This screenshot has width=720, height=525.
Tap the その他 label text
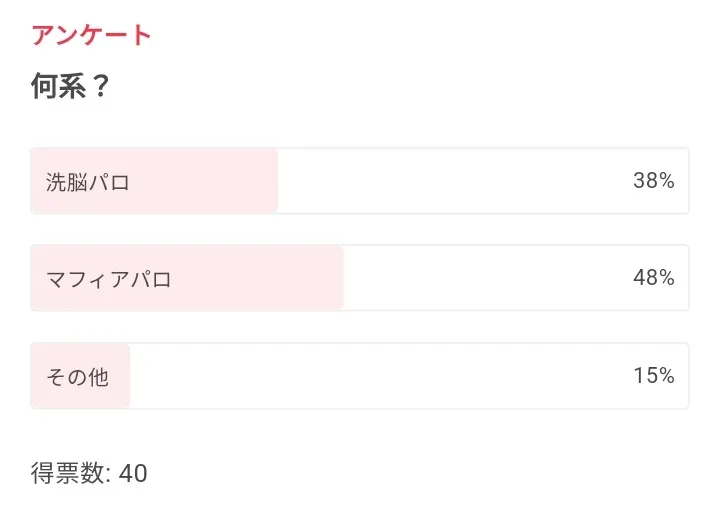point(77,377)
